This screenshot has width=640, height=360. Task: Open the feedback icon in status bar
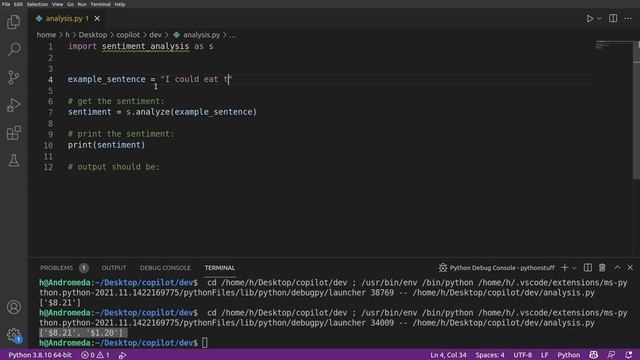click(611, 355)
